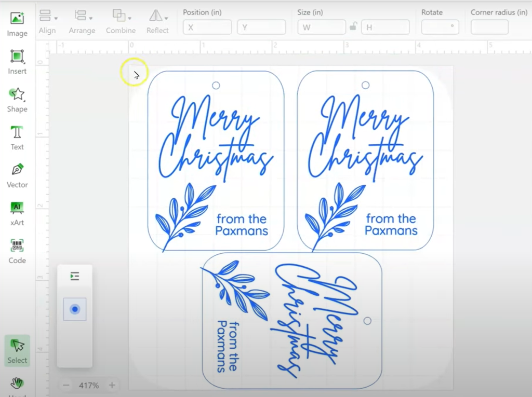This screenshot has height=397, width=532.
Task: Zoom in with the plus button
Action: pyautogui.click(x=112, y=386)
